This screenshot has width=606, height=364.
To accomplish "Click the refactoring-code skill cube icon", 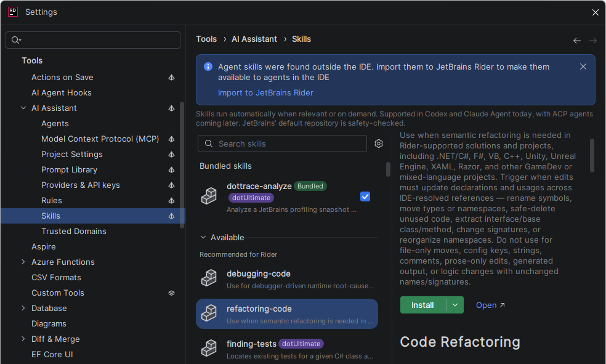I will coord(209,313).
